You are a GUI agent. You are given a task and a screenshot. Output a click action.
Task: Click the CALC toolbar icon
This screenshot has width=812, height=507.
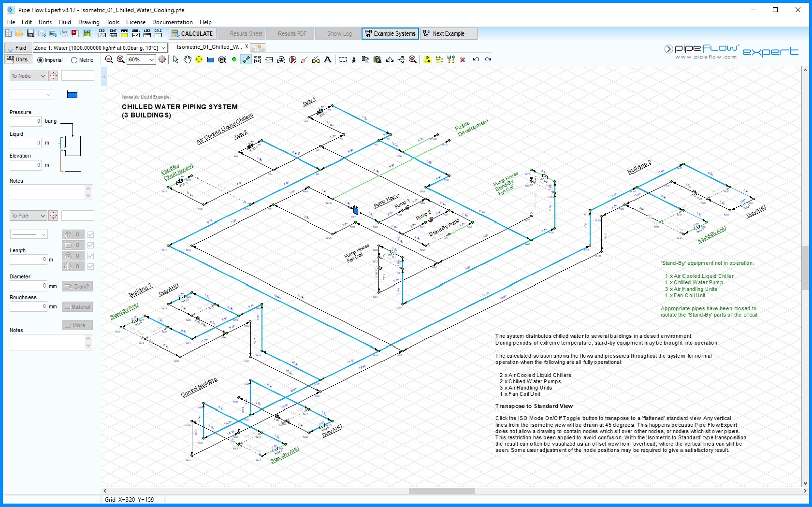pos(158,33)
